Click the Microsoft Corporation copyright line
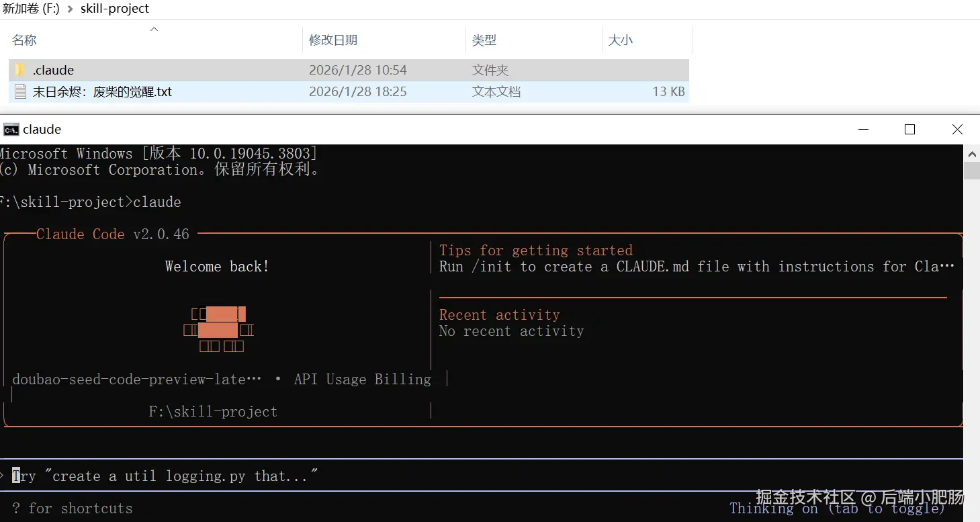Screen dimensions: 980x522 point(161,170)
